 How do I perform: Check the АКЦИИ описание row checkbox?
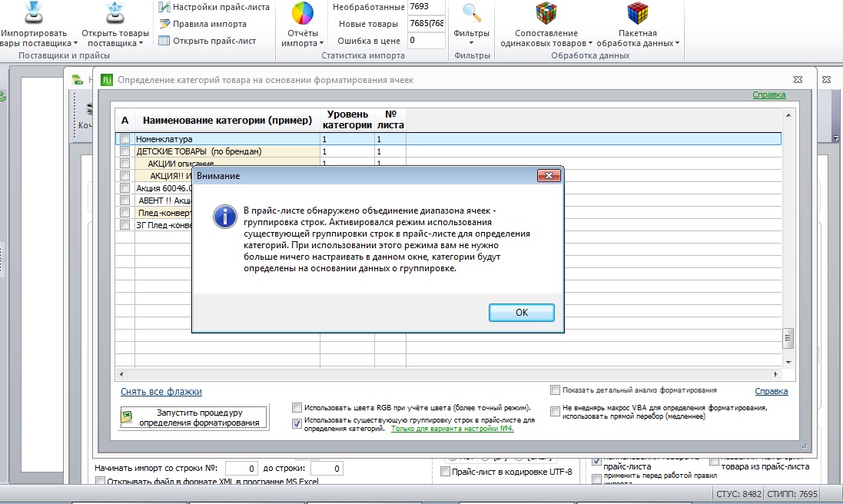[x=124, y=164]
